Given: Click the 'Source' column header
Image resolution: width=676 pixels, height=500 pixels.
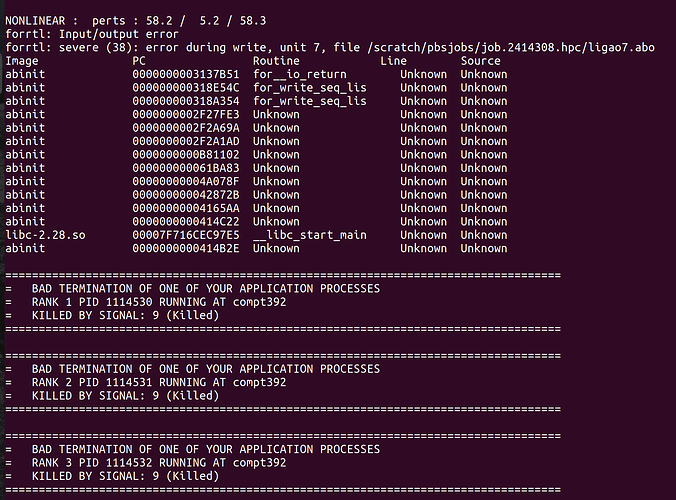Looking at the screenshot, I should (480, 61).
